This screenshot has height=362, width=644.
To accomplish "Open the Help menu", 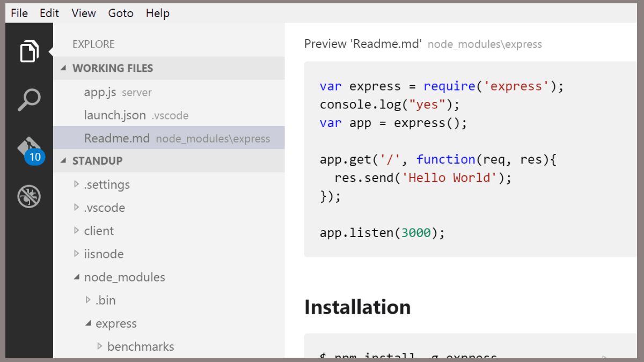I will (158, 13).
